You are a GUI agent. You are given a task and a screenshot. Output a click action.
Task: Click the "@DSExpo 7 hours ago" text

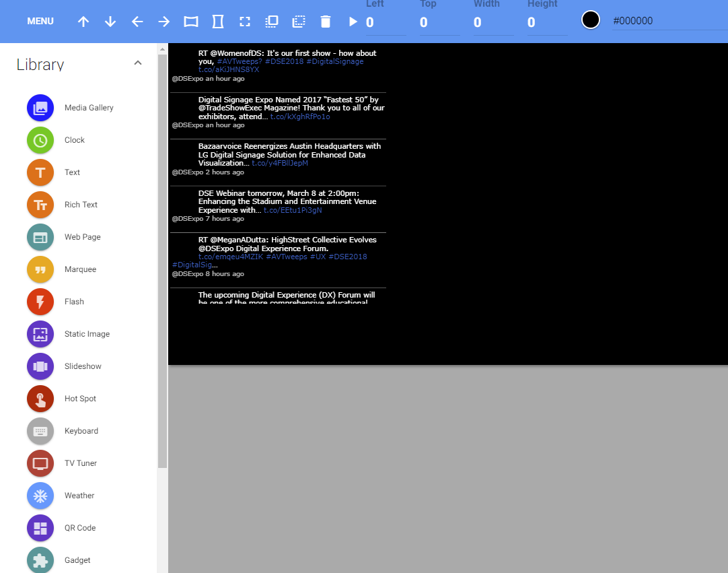(208, 219)
